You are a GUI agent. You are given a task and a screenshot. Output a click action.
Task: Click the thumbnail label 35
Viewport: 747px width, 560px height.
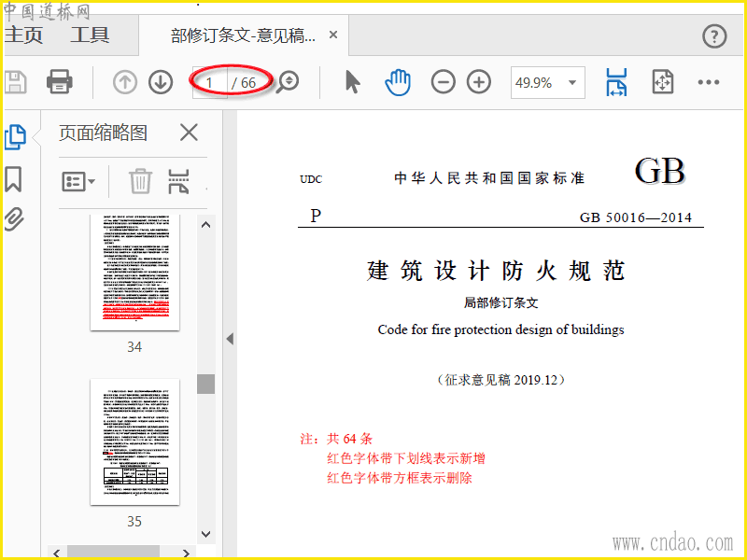[134, 522]
